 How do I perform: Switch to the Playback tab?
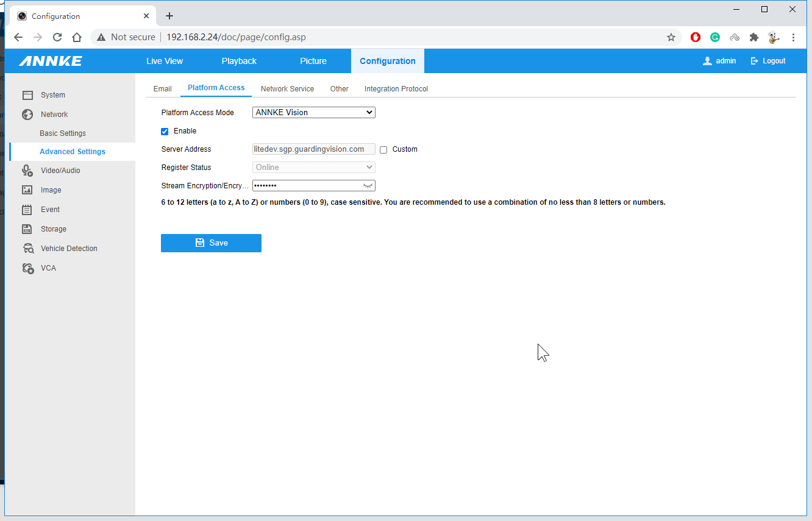tap(239, 61)
